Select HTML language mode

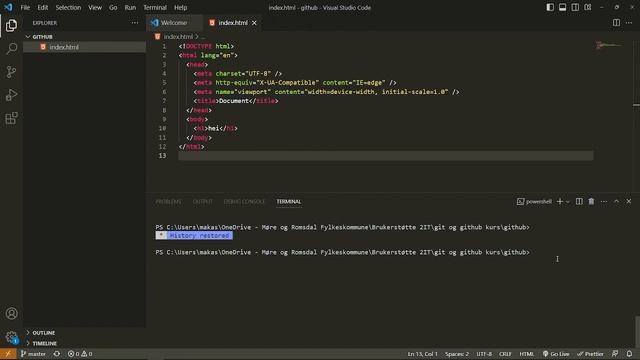[527, 354]
